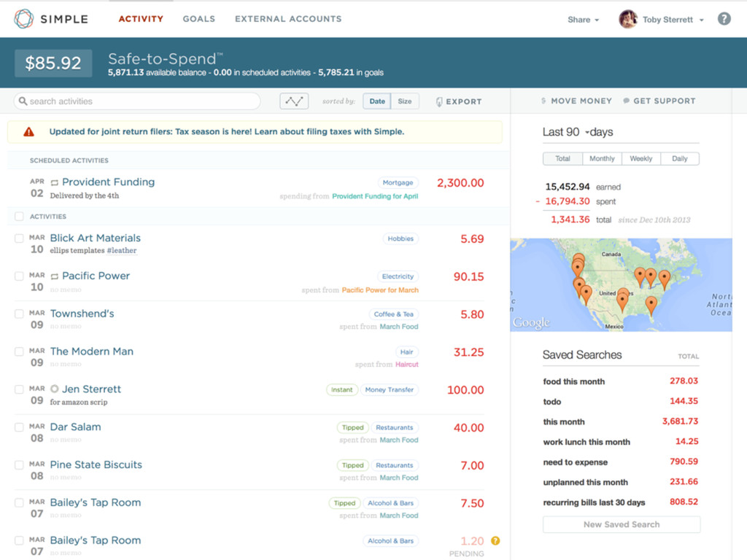Click the Move Money link
The image size is (747, 560).
tap(581, 101)
